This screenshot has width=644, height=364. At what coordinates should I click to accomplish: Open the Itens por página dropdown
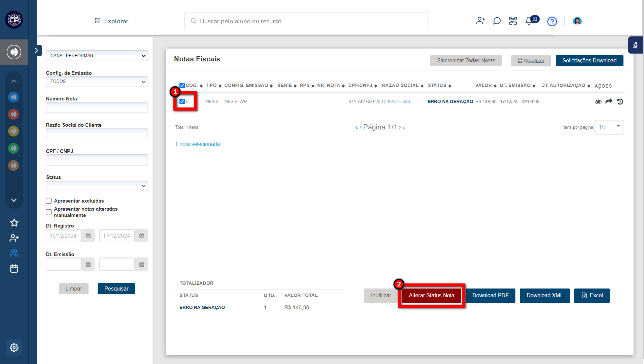tap(609, 127)
